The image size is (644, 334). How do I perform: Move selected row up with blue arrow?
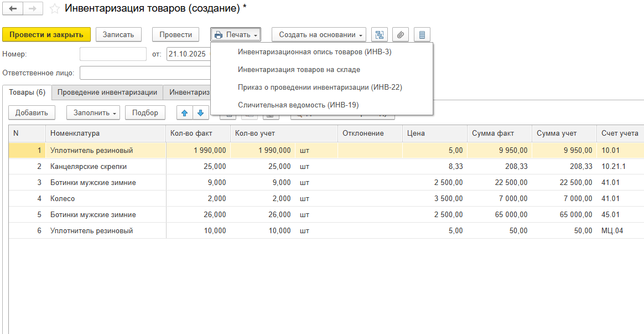(185, 112)
